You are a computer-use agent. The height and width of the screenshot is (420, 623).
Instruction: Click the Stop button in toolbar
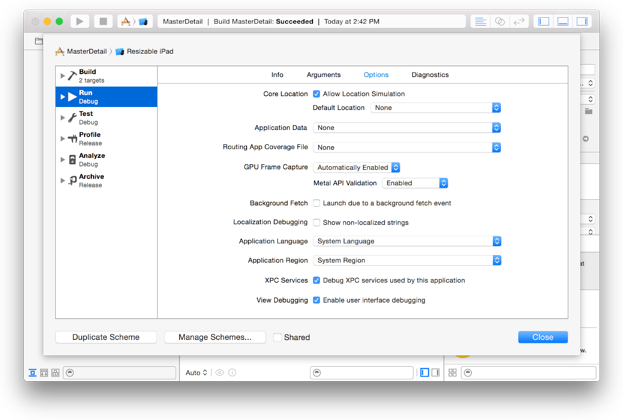[103, 21]
